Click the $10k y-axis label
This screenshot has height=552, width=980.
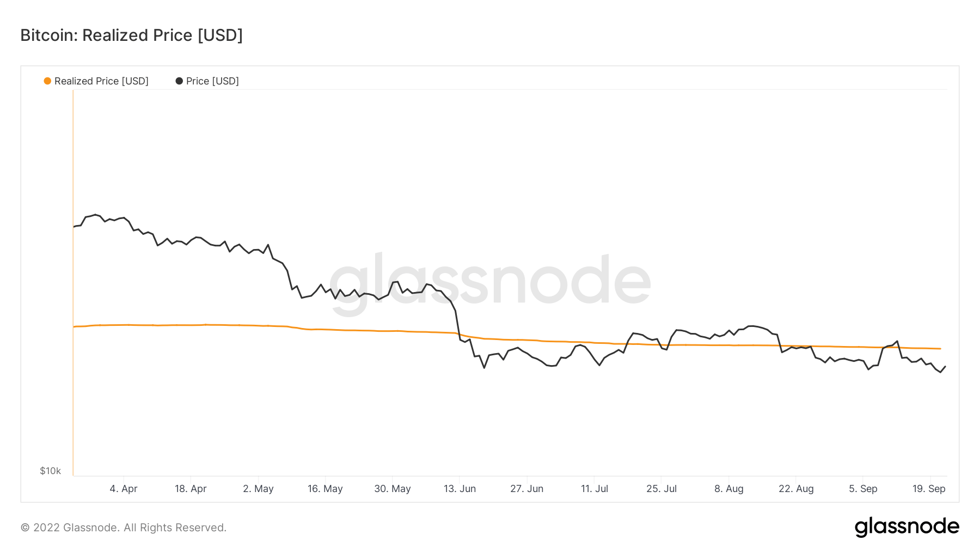pos(50,471)
